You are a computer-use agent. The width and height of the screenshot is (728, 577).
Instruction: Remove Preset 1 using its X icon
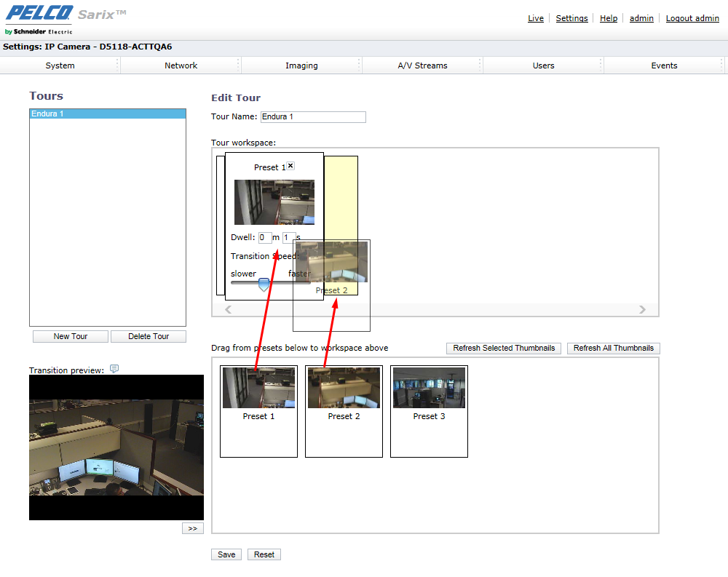tap(290, 166)
